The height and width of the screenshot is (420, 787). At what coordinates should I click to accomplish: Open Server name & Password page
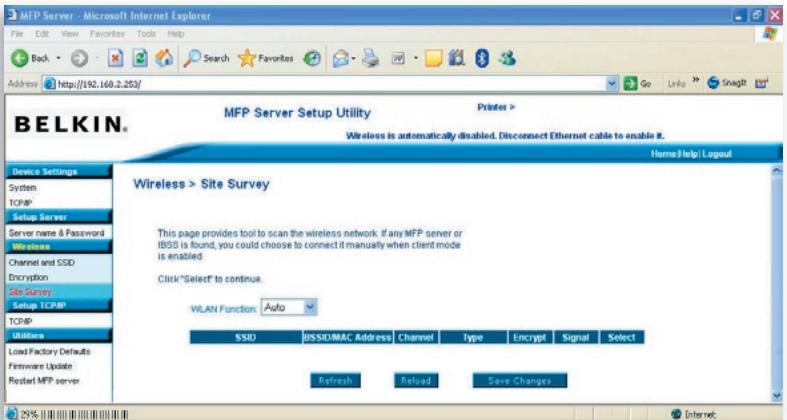56,233
